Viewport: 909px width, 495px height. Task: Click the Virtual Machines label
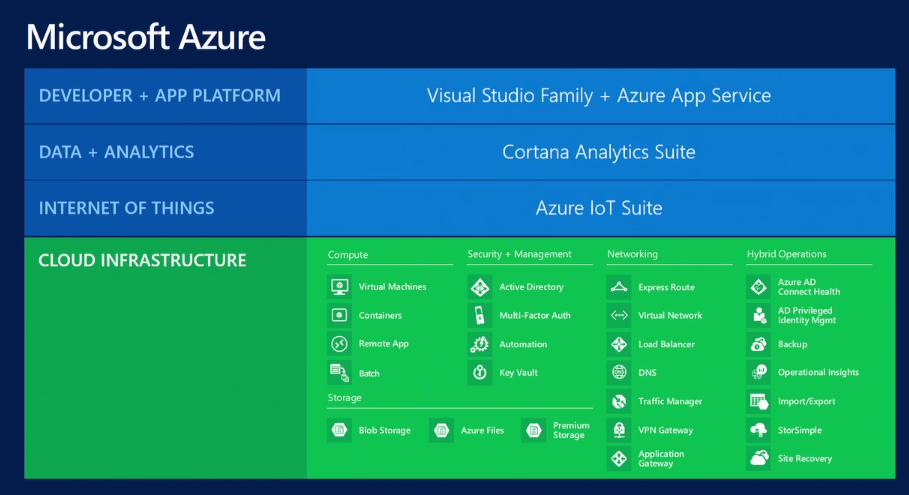click(x=392, y=287)
